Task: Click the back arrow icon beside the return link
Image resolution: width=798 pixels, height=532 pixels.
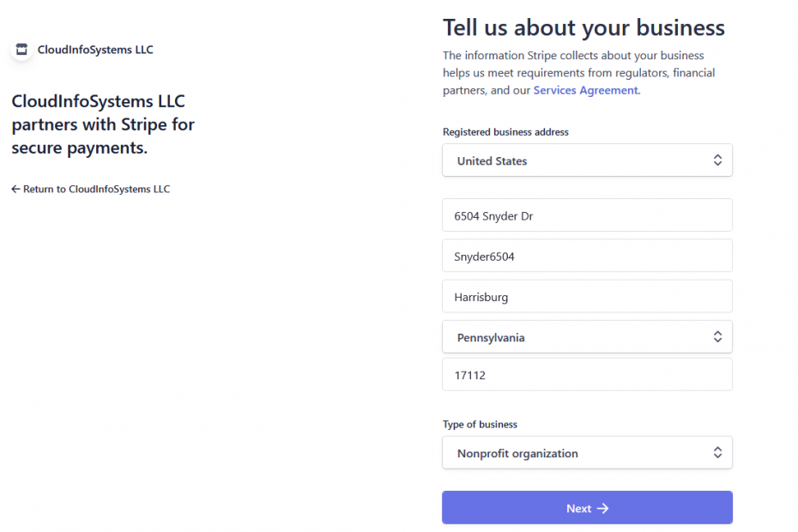Action: [x=15, y=189]
